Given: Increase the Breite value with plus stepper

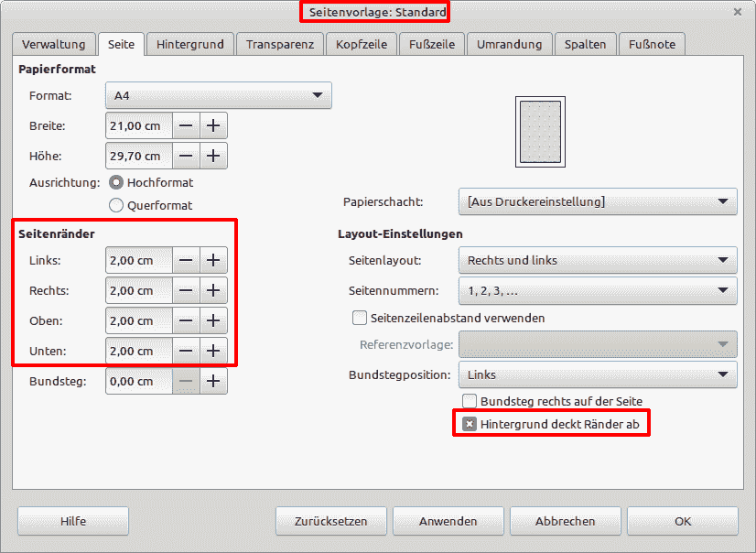Looking at the screenshot, I should click(213, 125).
